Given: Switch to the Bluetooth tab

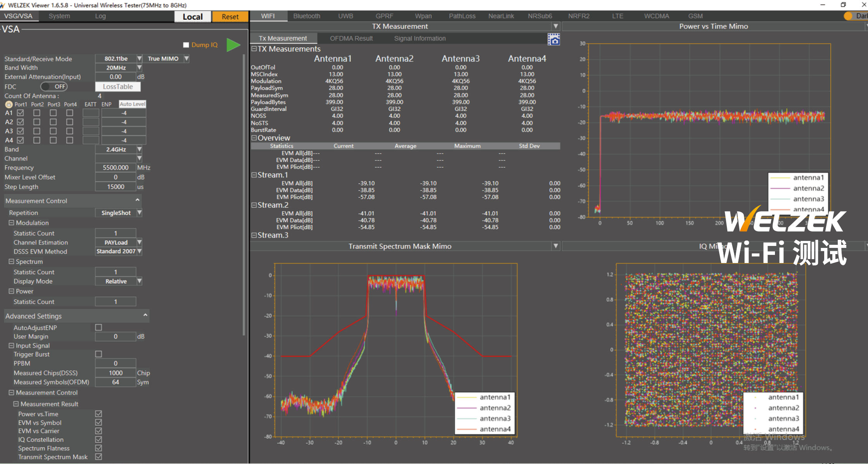Looking at the screenshot, I should (x=306, y=16).
